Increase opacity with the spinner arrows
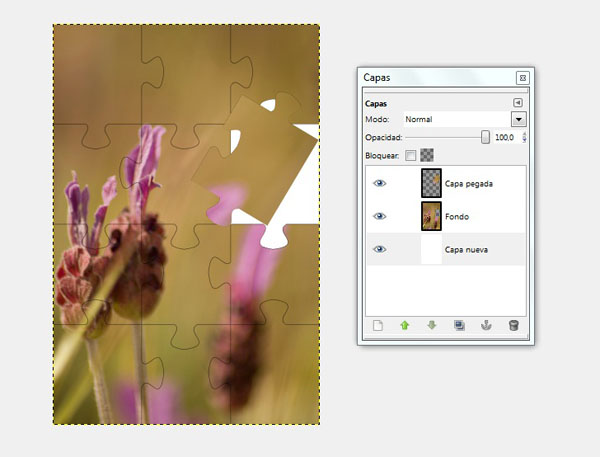Viewport: 600px width, 457px height. (524, 135)
